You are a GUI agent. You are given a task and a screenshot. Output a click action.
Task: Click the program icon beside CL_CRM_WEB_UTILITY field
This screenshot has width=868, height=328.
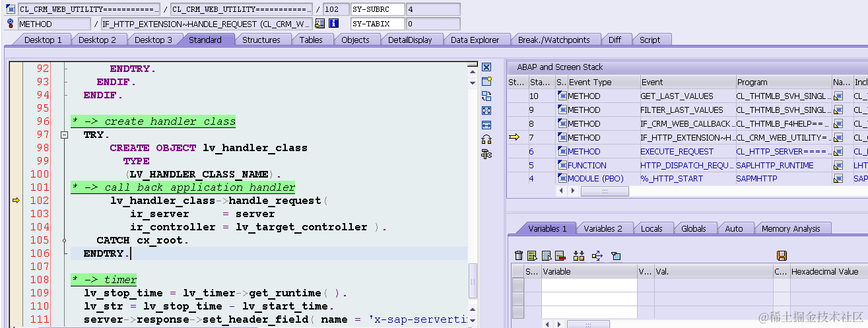pyautogui.click(x=10, y=10)
